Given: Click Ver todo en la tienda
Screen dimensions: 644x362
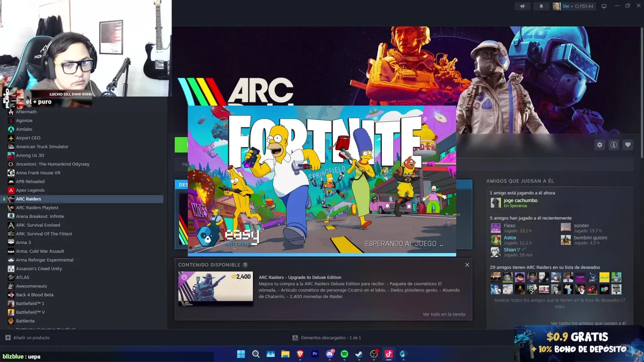Looking at the screenshot, I should click(444, 314).
